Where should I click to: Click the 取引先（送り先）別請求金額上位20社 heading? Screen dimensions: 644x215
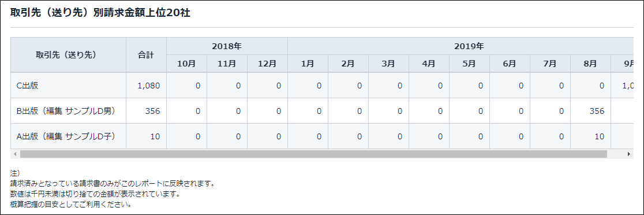100,13
